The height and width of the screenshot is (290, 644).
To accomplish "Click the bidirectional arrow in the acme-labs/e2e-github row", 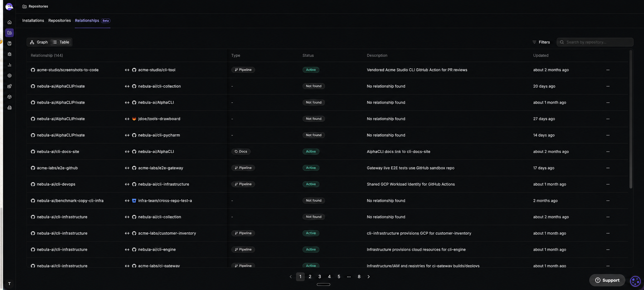I will [127, 168].
